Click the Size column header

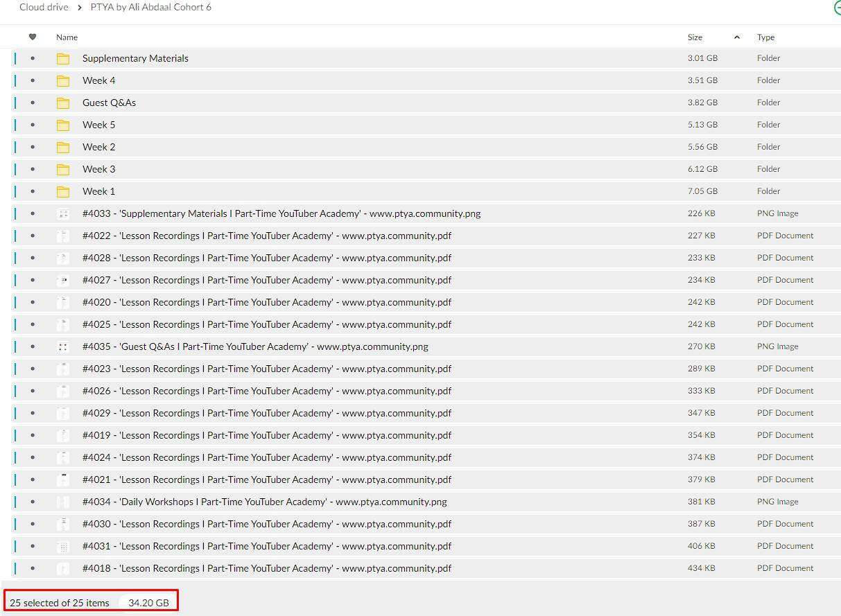click(x=695, y=37)
